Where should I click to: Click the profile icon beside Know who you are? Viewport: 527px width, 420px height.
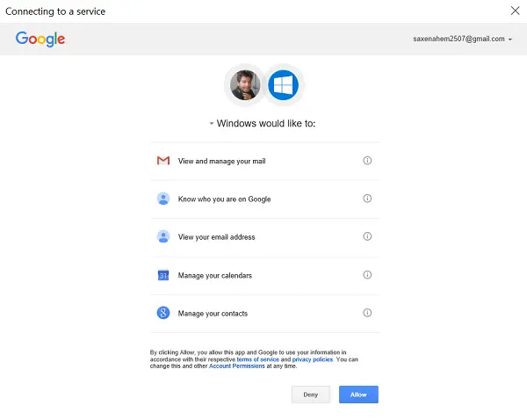coord(163,199)
